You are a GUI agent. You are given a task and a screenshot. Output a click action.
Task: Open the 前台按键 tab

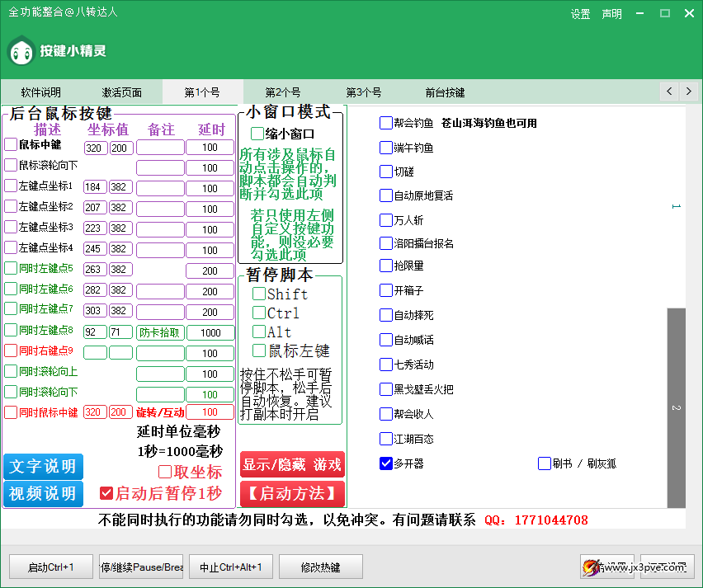coord(445,92)
